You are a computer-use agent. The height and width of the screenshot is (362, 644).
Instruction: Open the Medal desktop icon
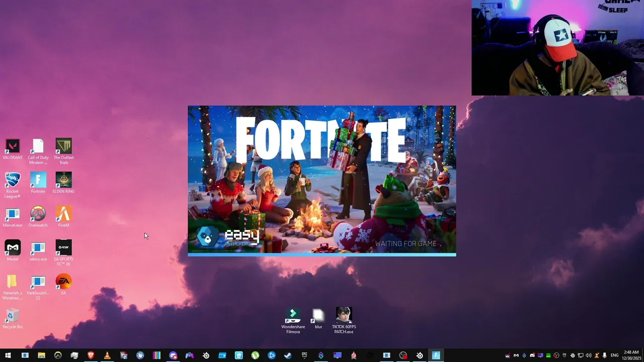point(13,250)
